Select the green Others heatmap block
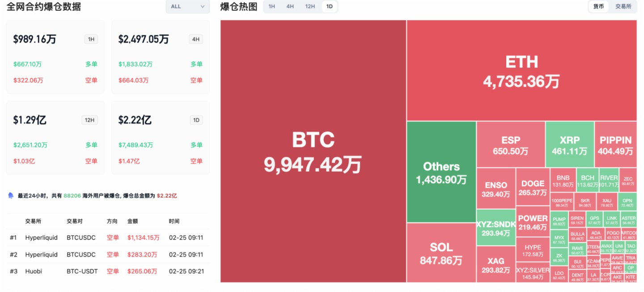Screen dimensions: 644x292 coord(441,172)
